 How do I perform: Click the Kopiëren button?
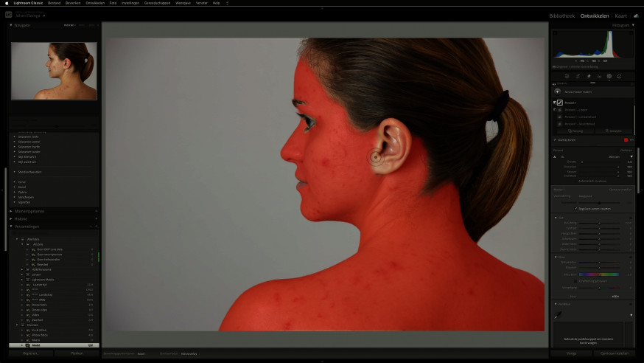point(31,353)
